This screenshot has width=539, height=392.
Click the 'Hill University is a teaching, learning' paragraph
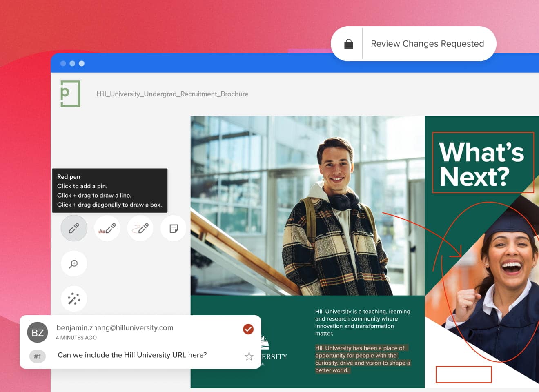(x=363, y=323)
